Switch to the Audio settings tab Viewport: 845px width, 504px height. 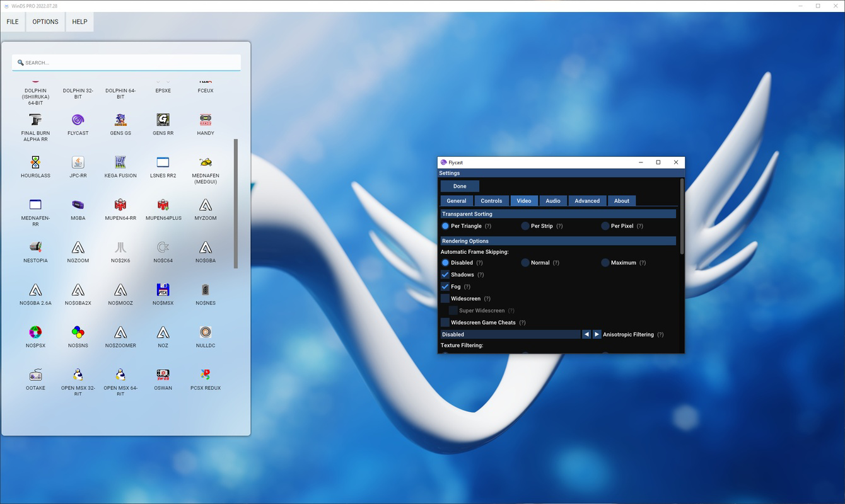(553, 201)
